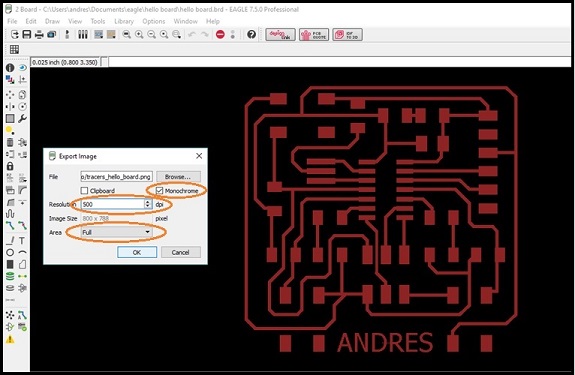
Task: Open the View menu
Action: pyautogui.click(x=75, y=21)
